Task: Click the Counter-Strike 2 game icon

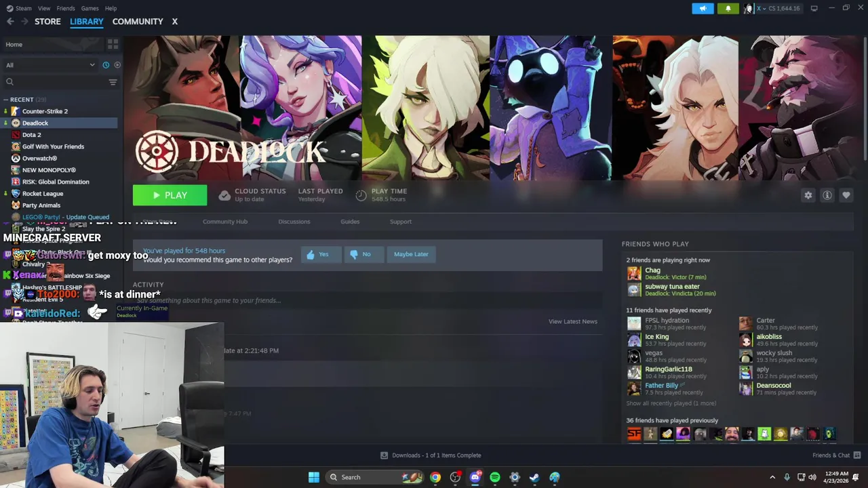Action: coord(16,111)
